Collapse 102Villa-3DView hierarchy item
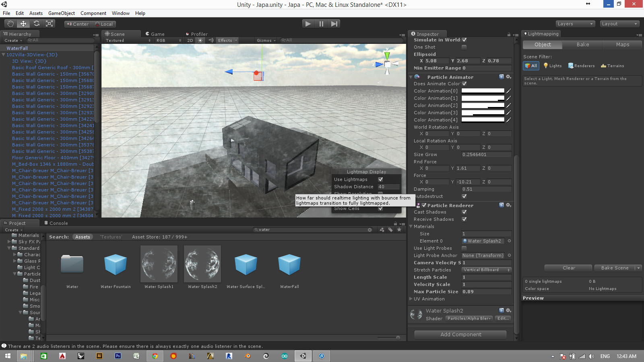The height and width of the screenshot is (362, 644). point(4,55)
